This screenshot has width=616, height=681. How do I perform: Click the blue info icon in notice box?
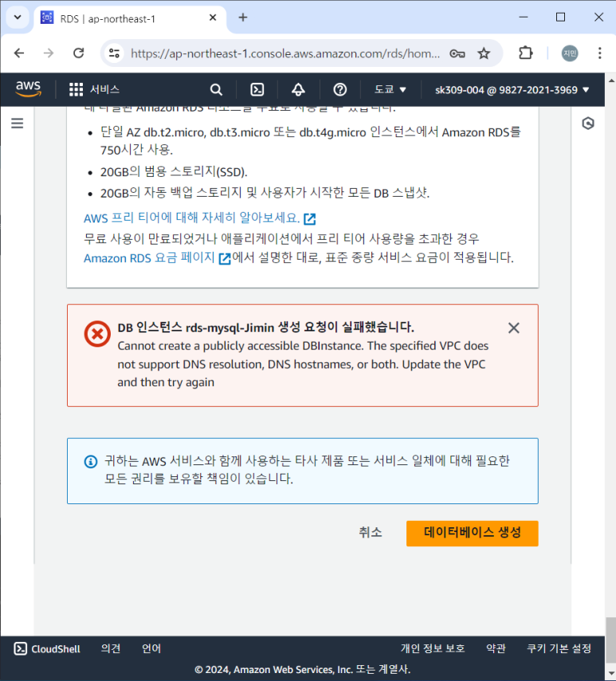point(91,461)
